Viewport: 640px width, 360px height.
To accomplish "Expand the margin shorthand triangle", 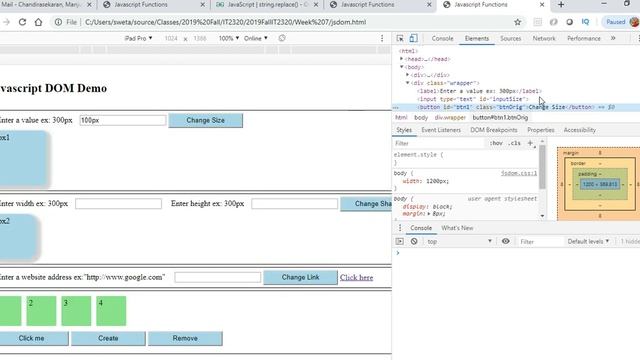I will tap(429, 213).
